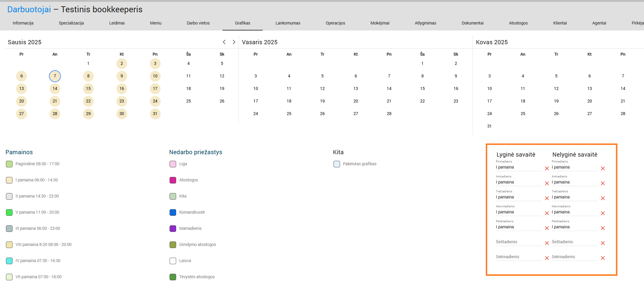644x286 pixels.
Task: Clear even week Pirmadienis shift with X
Action: [547, 169]
